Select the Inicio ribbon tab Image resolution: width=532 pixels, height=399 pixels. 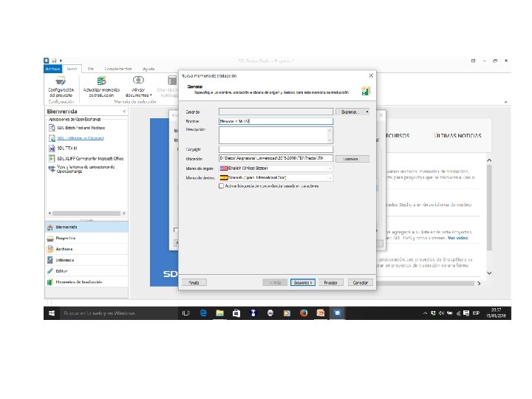pyautogui.click(x=72, y=69)
